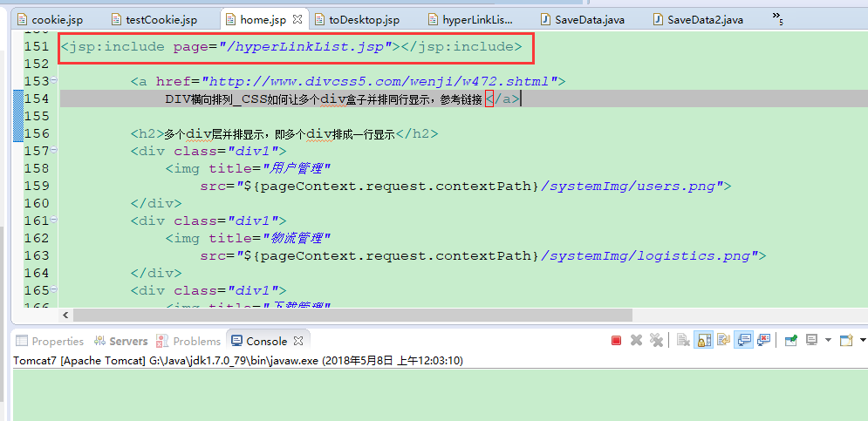Click the Display Selected Console monitor icon
Image resolution: width=868 pixels, height=421 pixels.
pos(811,340)
